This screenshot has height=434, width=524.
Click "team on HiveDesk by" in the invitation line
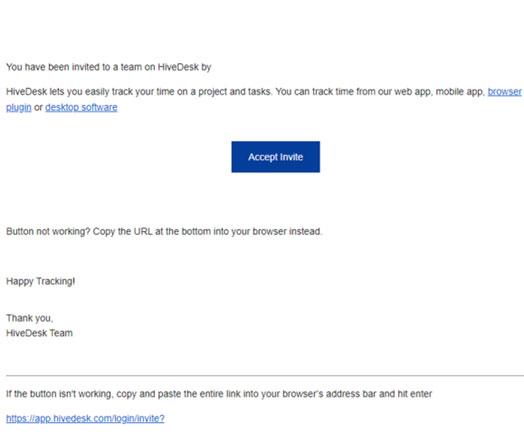click(166, 67)
